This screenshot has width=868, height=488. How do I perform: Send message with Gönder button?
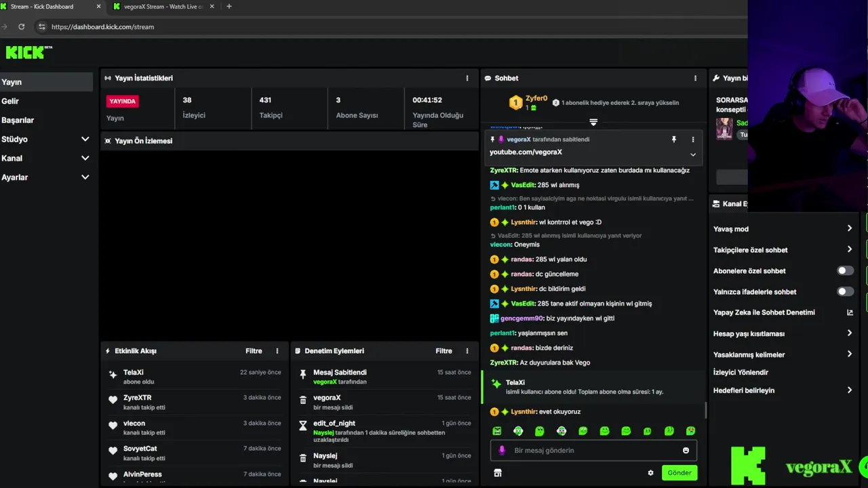679,473
